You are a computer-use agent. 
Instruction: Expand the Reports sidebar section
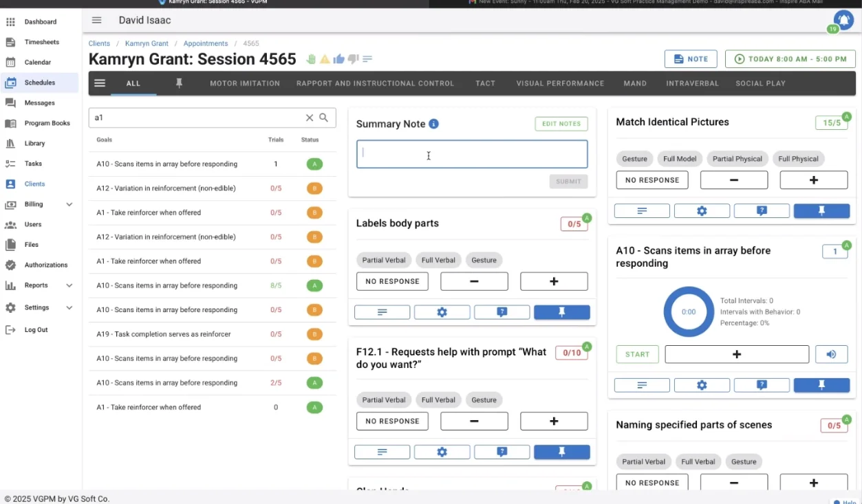point(69,285)
